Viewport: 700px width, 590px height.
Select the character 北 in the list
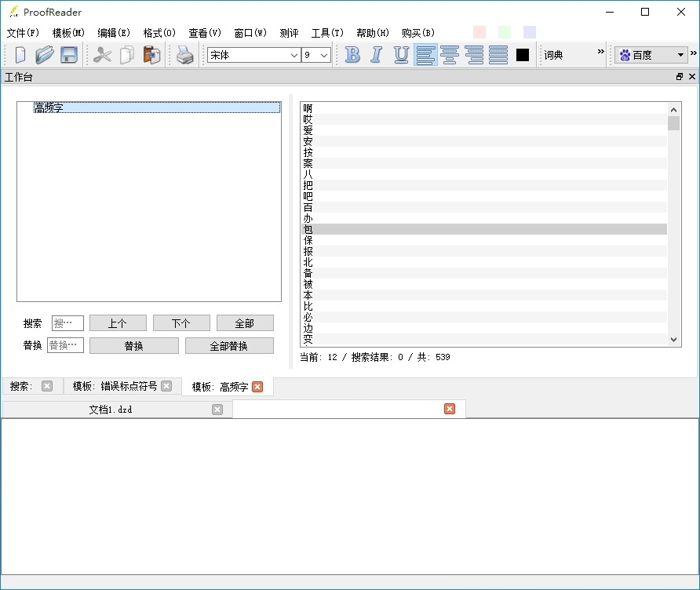485,262
